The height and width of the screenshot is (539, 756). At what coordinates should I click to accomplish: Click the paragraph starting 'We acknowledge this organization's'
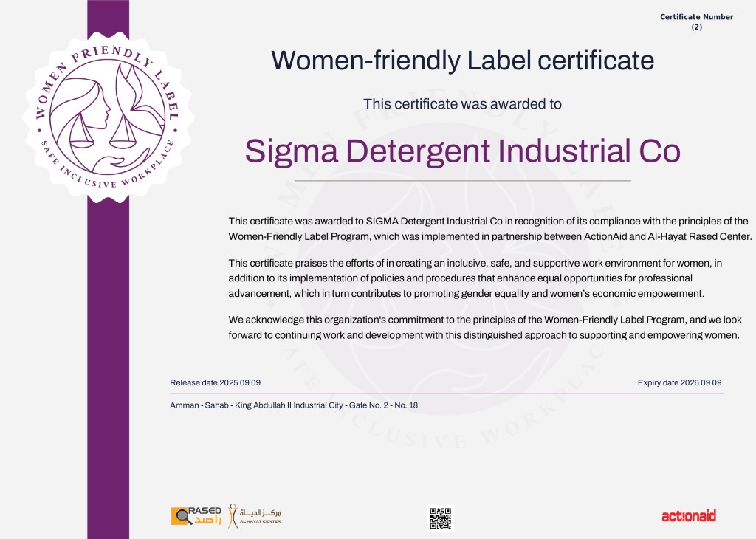coord(486,327)
